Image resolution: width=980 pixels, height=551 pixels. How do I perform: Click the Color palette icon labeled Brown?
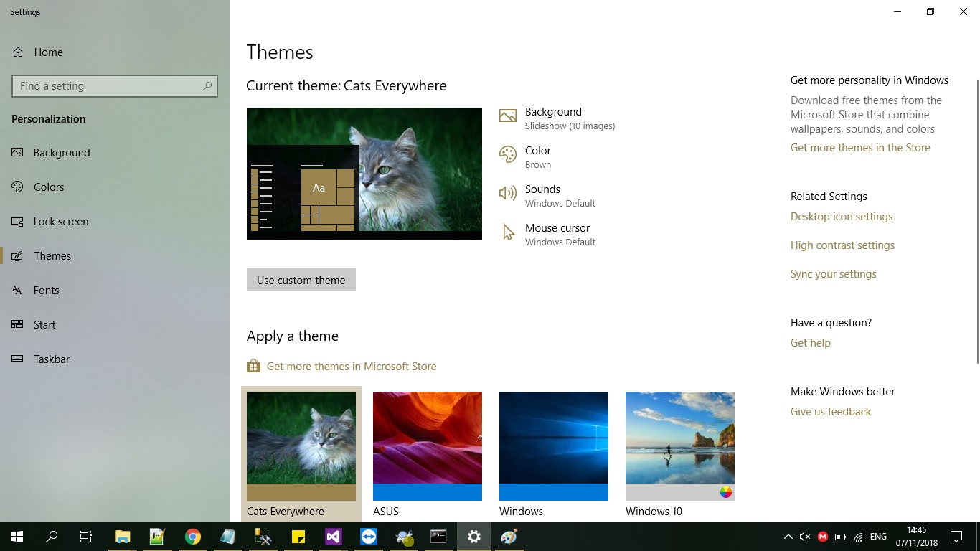point(508,154)
